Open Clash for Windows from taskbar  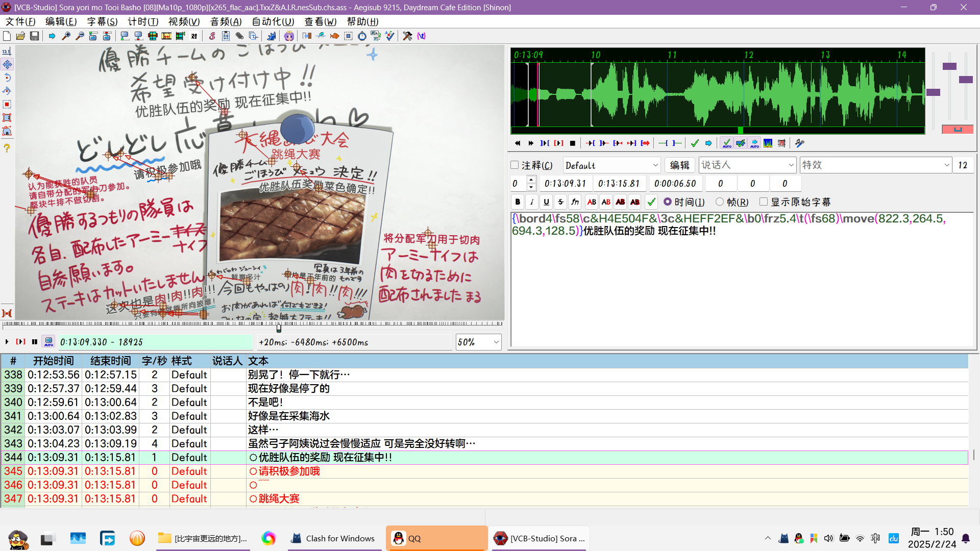point(334,538)
